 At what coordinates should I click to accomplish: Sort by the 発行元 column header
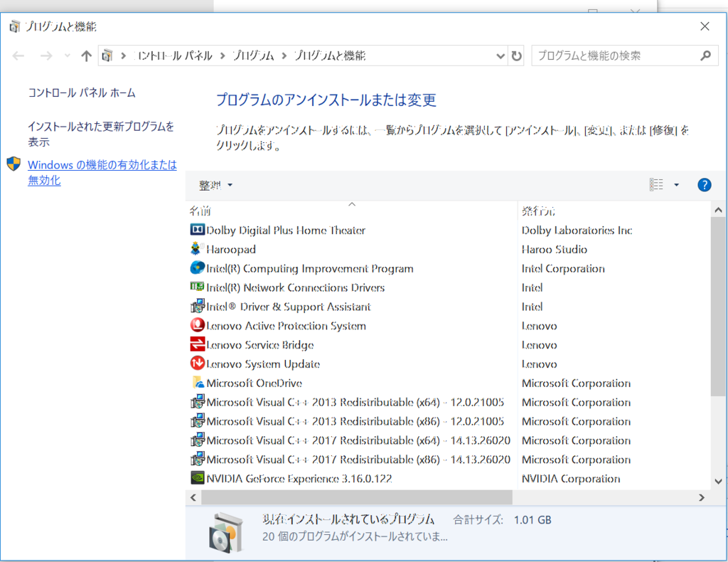538,211
